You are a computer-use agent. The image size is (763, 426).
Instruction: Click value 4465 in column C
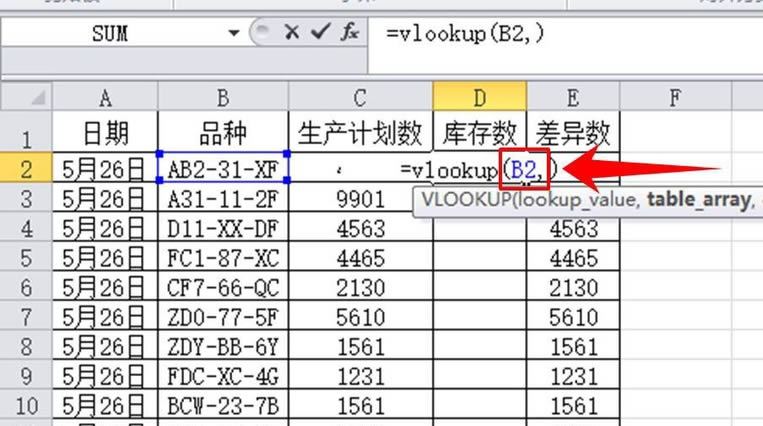pos(360,258)
